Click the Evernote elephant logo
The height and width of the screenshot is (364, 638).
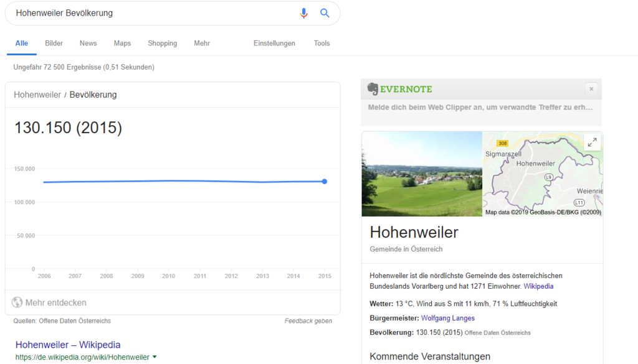pyautogui.click(x=373, y=89)
